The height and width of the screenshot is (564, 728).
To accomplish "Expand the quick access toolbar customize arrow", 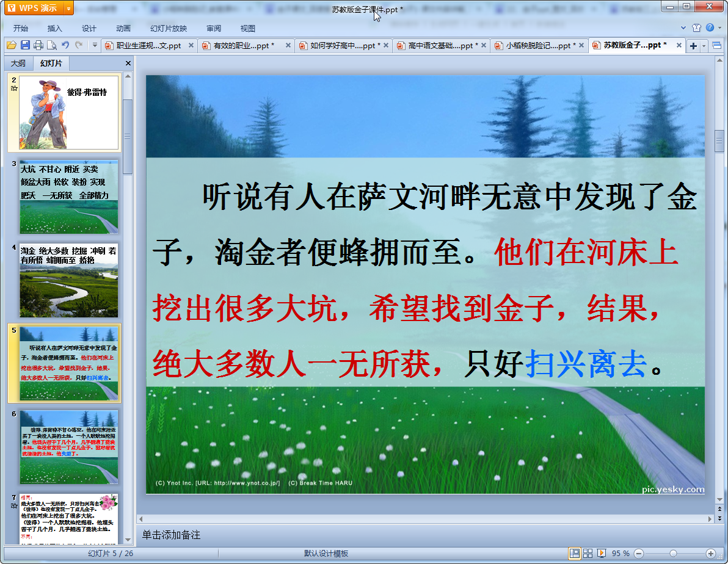I will tap(95, 45).
